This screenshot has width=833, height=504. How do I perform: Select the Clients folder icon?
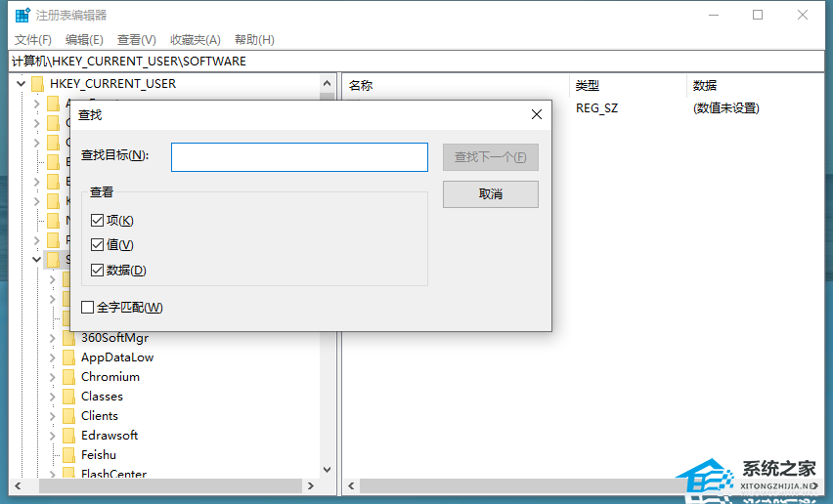pyautogui.click(x=69, y=416)
